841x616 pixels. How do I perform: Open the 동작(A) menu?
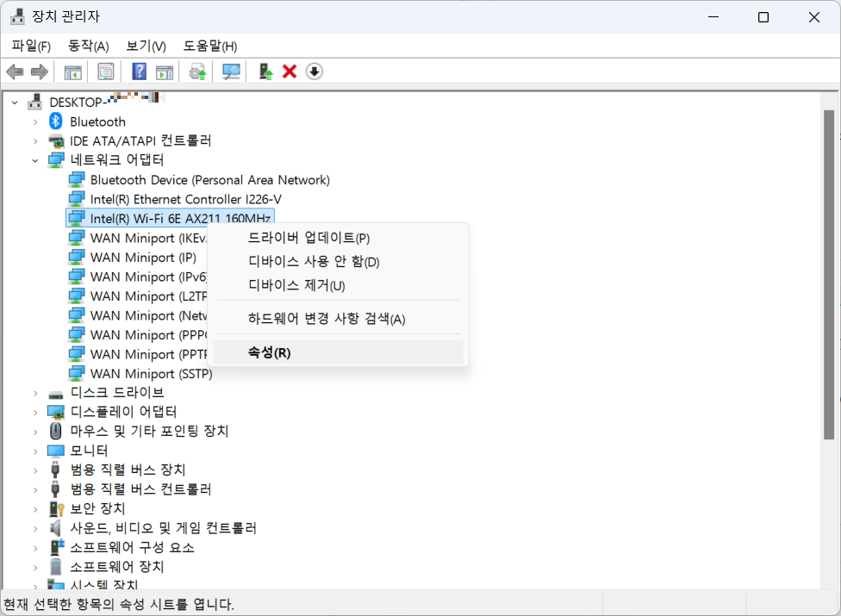point(89,47)
